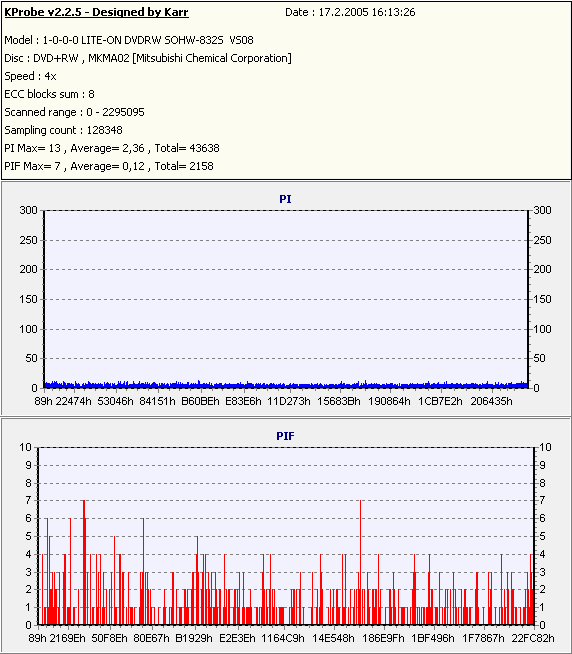572x654 pixels.
Task: Click the B60BEh label on PI x-axis
Action: pos(200,401)
